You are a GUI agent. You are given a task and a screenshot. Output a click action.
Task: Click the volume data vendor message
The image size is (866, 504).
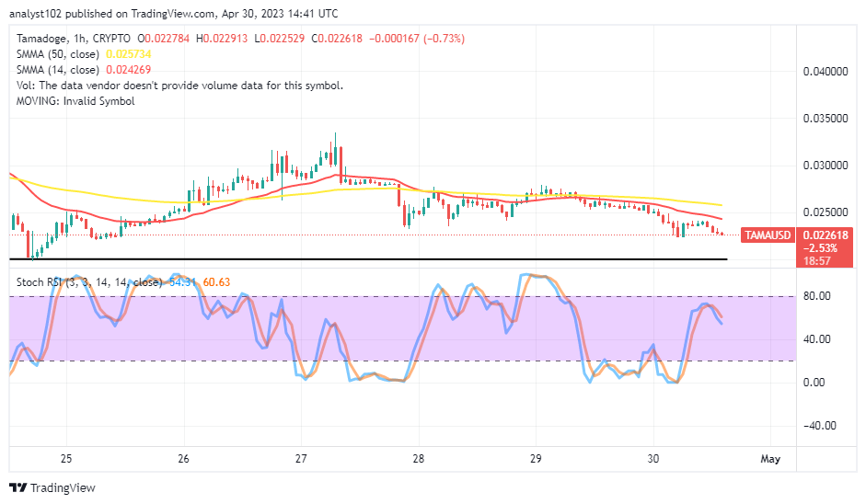click(179, 86)
